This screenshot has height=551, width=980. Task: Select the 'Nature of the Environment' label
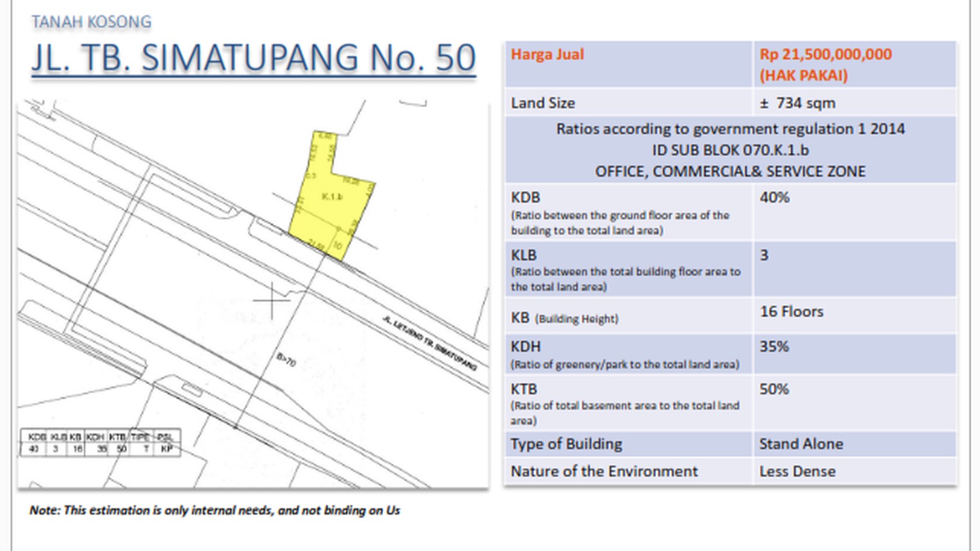coord(604,471)
